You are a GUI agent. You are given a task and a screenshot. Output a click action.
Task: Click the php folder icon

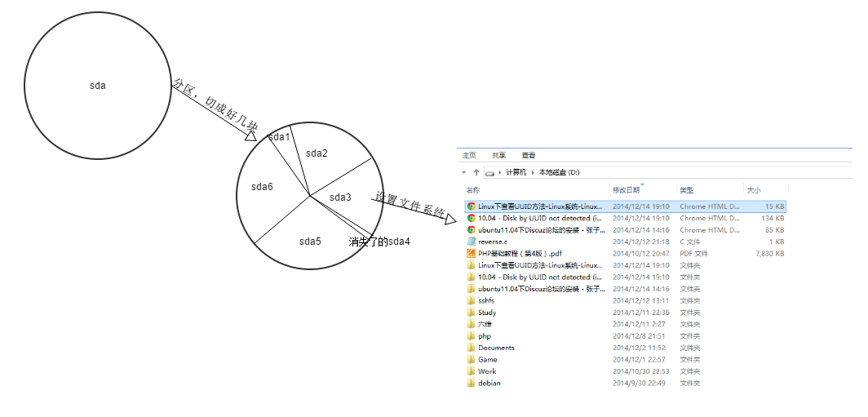pyautogui.click(x=471, y=336)
